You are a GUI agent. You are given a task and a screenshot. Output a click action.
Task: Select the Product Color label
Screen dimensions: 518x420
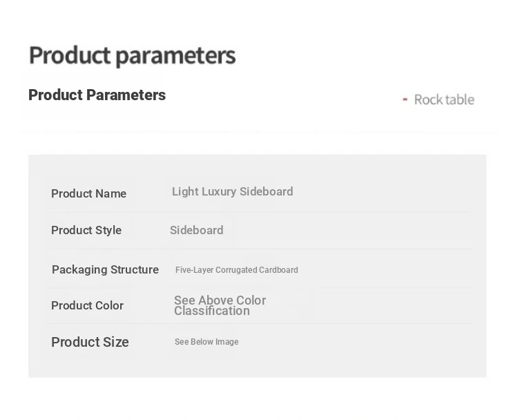coord(87,305)
